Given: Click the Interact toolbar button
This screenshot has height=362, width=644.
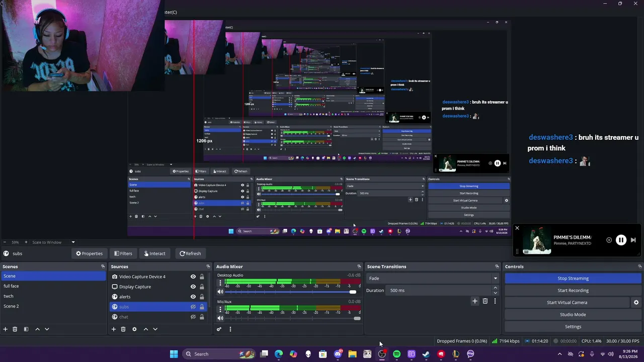Looking at the screenshot, I should [x=154, y=253].
